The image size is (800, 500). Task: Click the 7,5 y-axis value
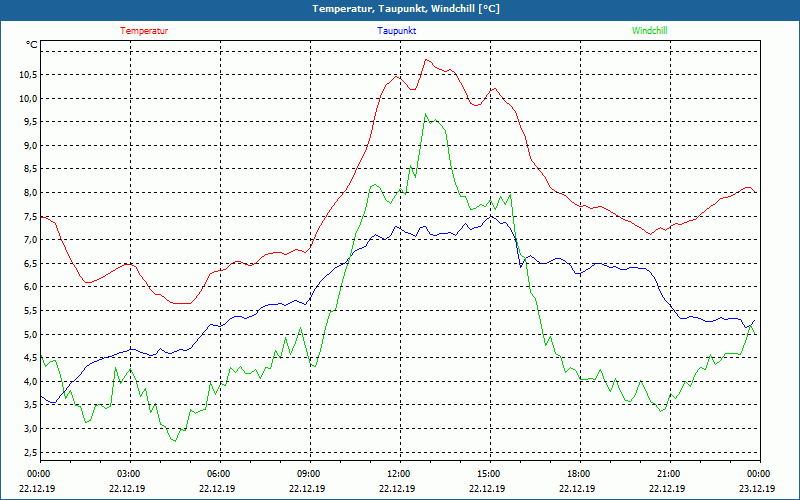30,216
